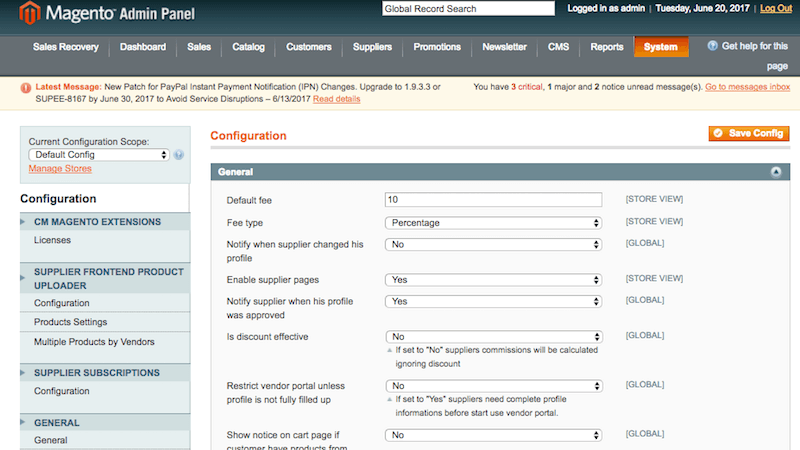Select Multiple Products by Vendors in sidebar

tap(94, 342)
